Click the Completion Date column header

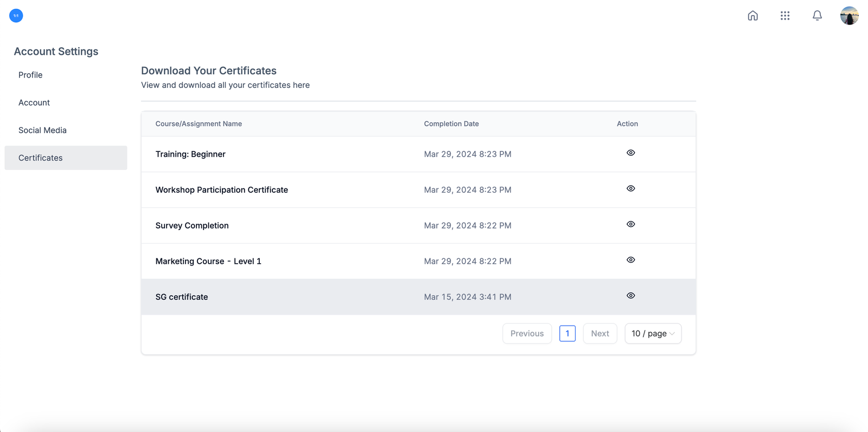click(x=451, y=124)
